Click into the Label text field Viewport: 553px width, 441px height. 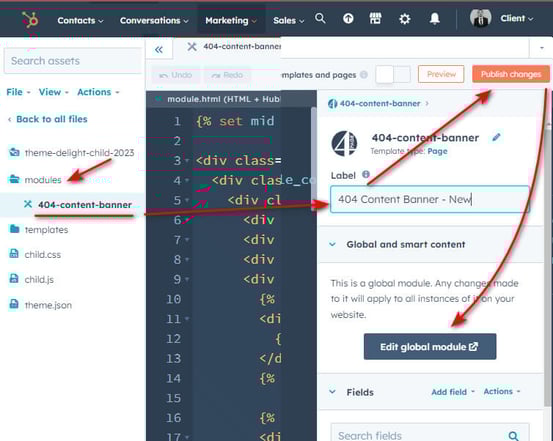point(430,199)
